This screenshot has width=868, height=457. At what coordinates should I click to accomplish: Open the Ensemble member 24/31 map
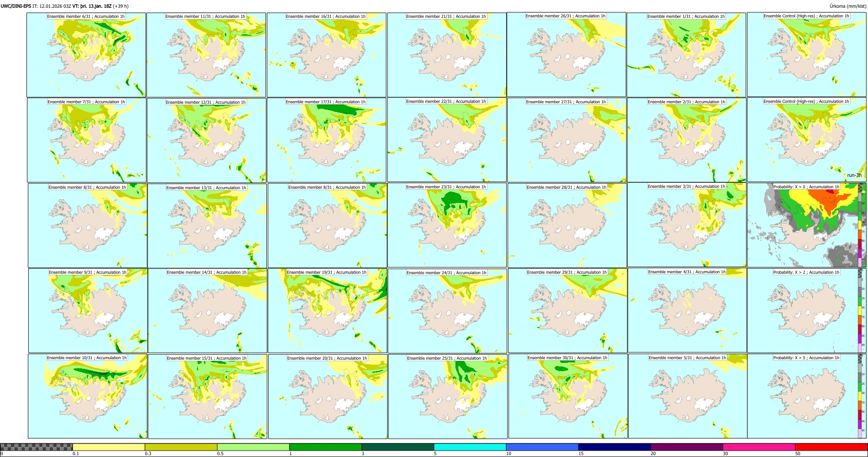point(447,311)
